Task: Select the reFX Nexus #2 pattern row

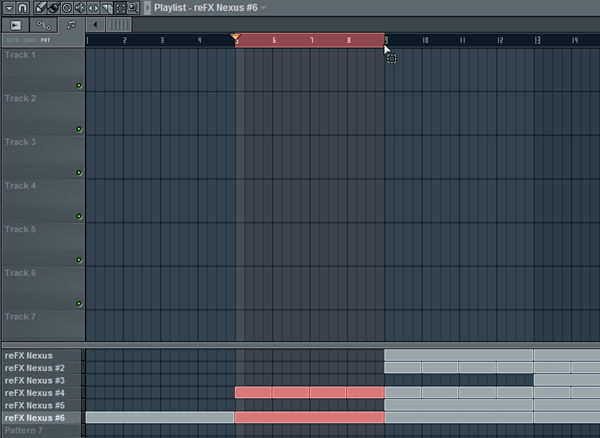Action: point(42,368)
